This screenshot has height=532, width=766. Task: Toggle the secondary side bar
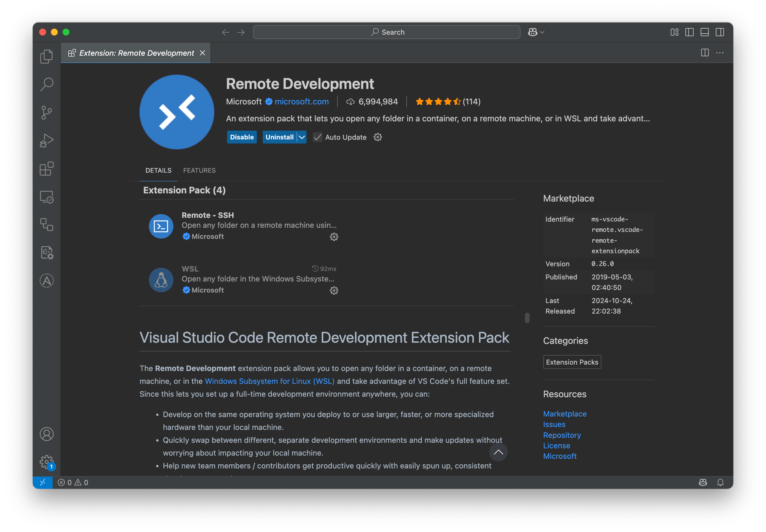coord(720,32)
